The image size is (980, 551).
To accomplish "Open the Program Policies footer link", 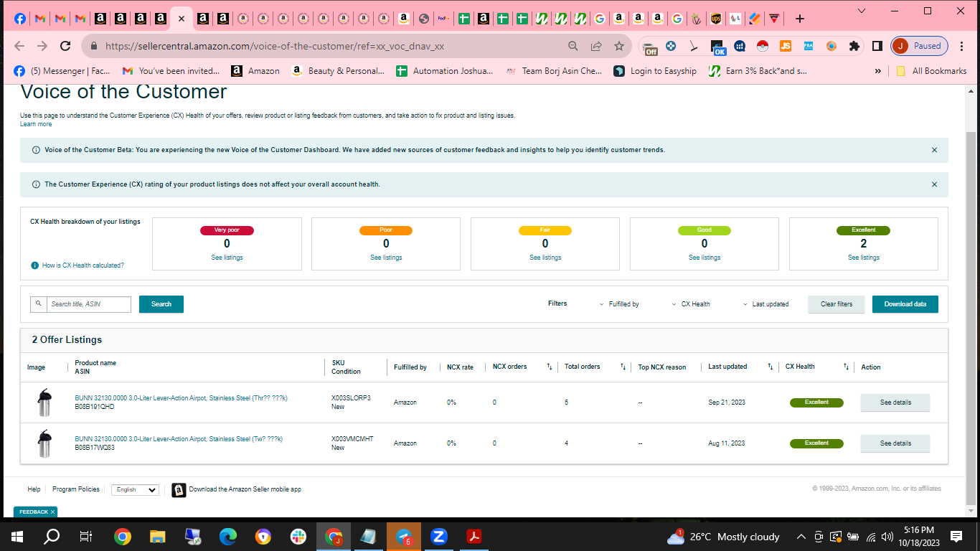I will (76, 489).
